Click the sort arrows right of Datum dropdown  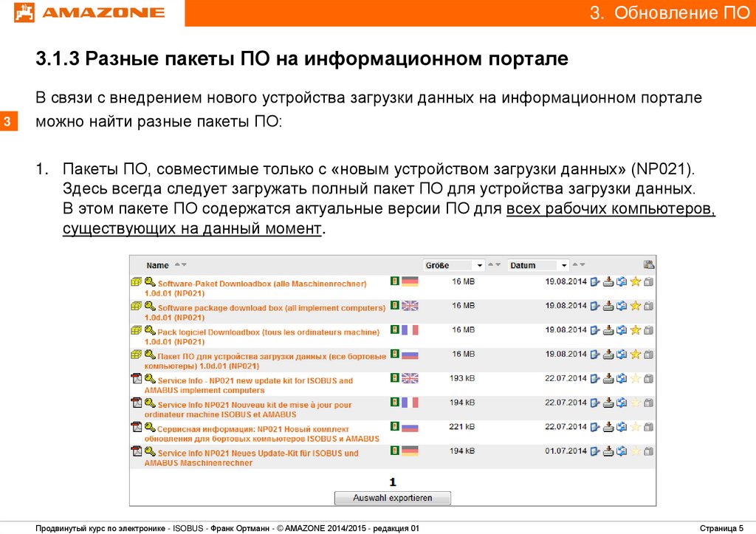579,265
